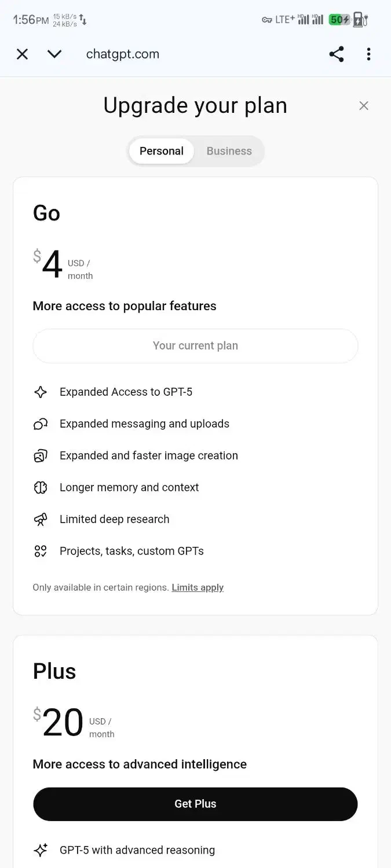Tap the sparkle icon beside GPT-5 access
Viewport: 391px width, 868px height.
(40, 392)
